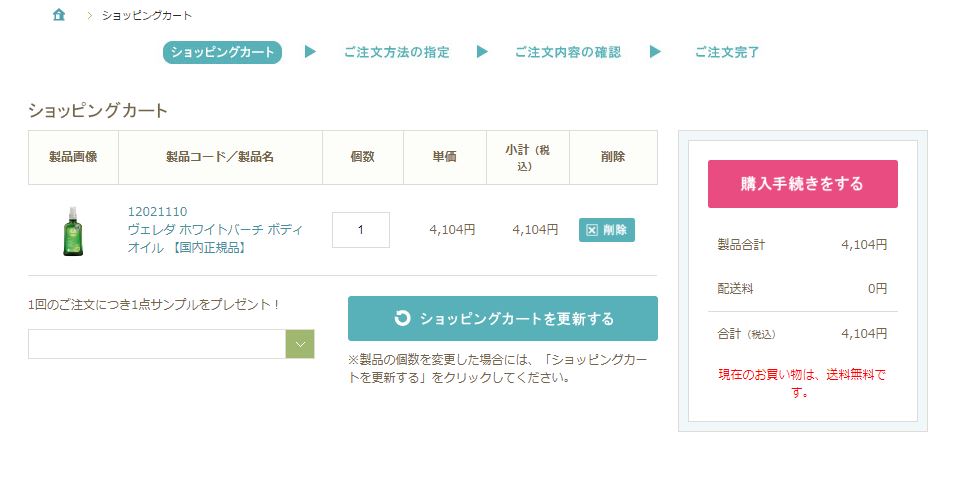Click ショッピングカートを更新する button

click(x=502, y=319)
